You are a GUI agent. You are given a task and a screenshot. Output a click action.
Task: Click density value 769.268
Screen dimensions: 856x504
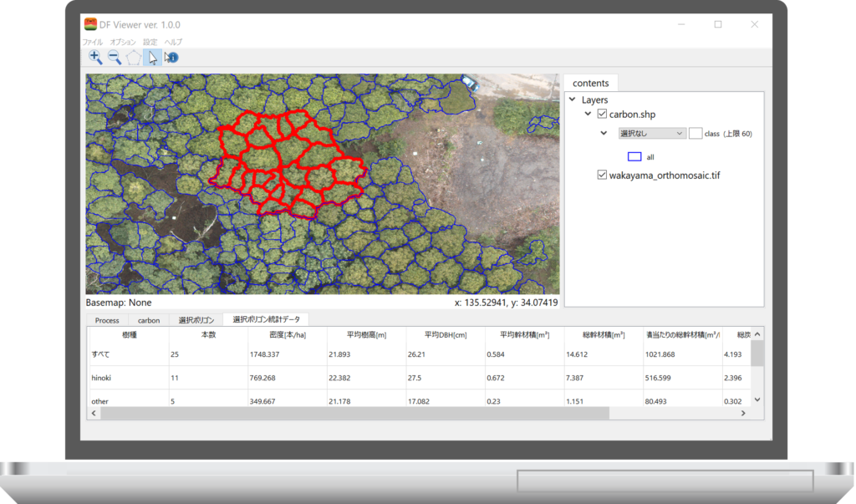pyautogui.click(x=262, y=378)
